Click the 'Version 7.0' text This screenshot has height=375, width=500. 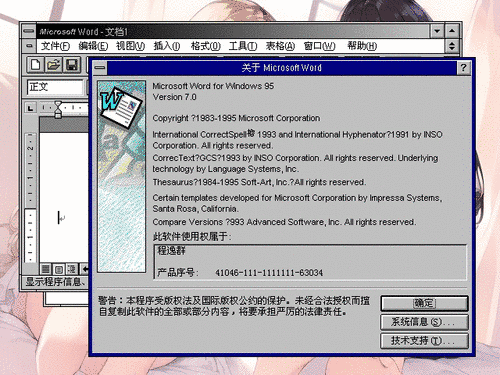[x=174, y=97]
